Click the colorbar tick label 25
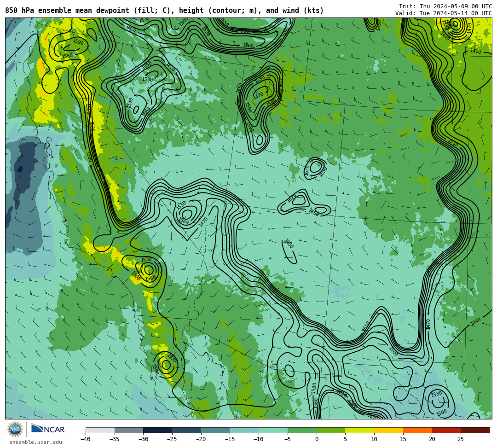Image resolution: width=497 pixels, height=448 pixels. pos(461,439)
